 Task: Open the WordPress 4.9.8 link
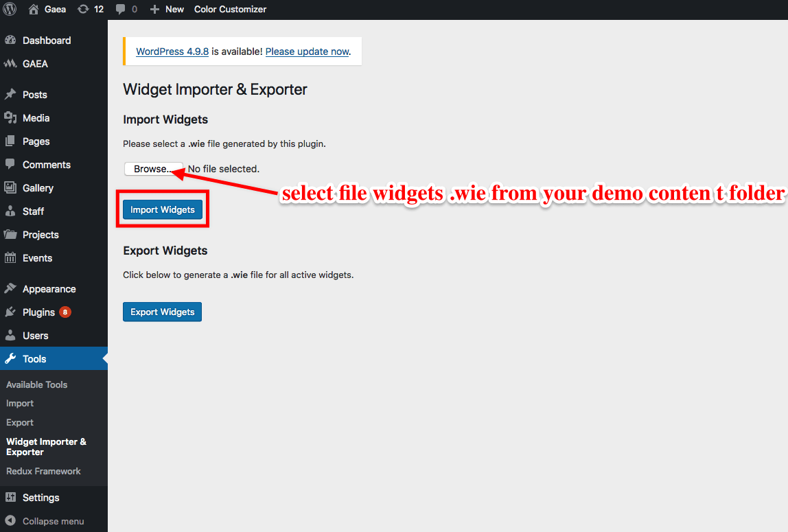click(172, 51)
